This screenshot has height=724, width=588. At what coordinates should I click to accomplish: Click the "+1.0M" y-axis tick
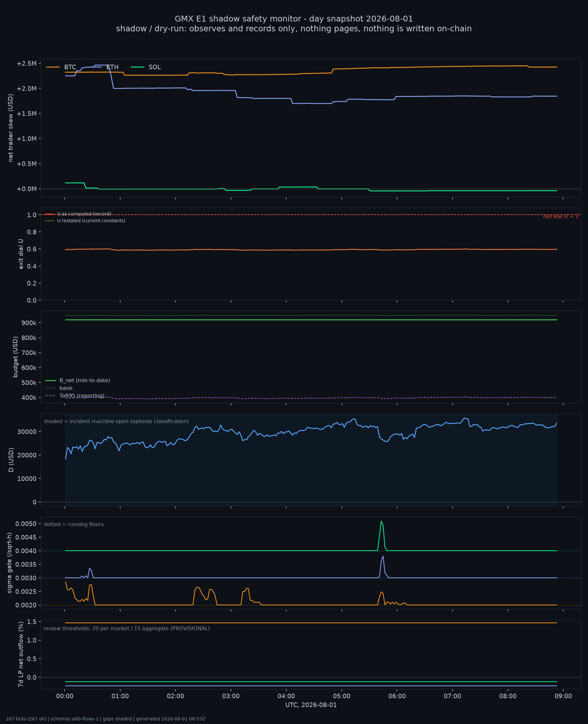tap(26, 139)
